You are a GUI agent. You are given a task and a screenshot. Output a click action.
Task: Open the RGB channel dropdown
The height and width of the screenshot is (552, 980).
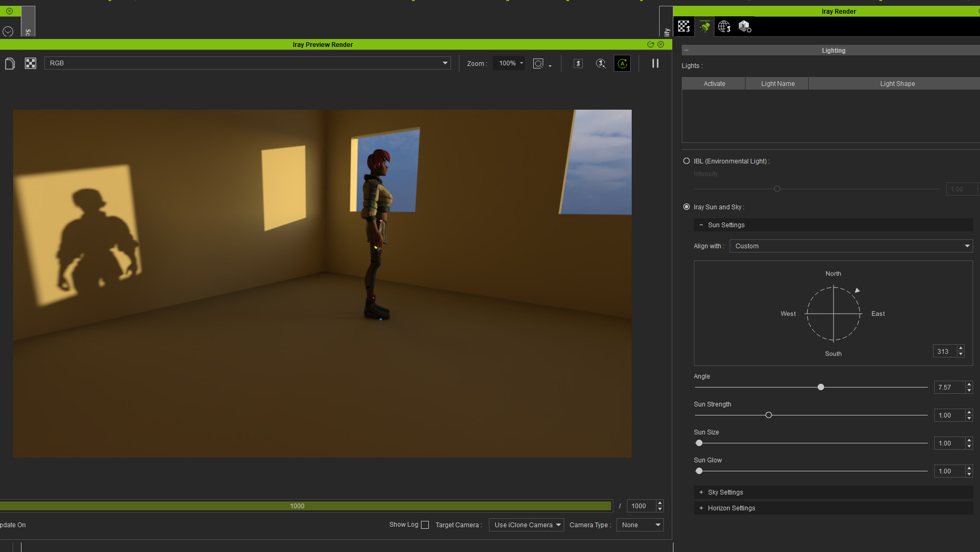248,63
